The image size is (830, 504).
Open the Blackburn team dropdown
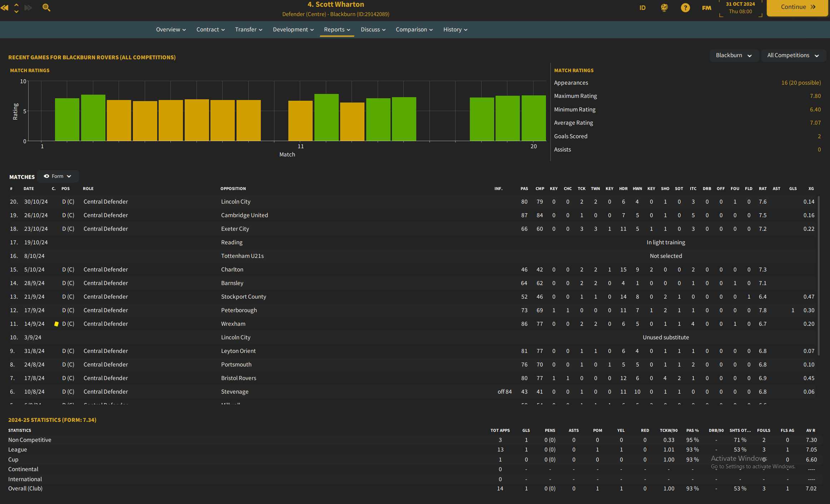click(734, 55)
